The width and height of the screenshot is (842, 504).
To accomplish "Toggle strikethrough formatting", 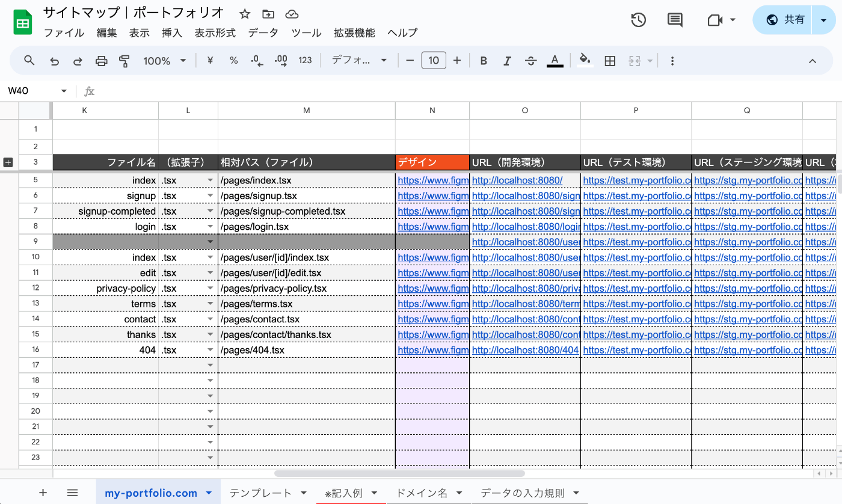I will 530,60.
